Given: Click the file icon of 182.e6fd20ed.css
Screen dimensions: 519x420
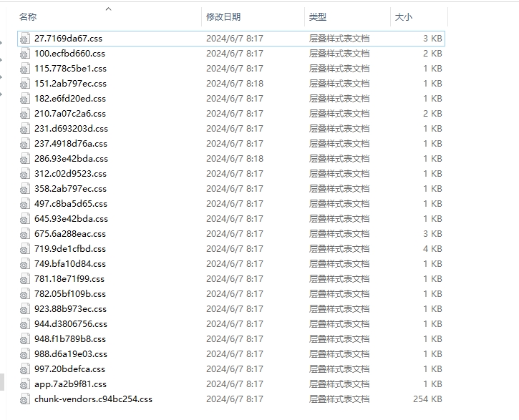Looking at the screenshot, I should 24,99.
